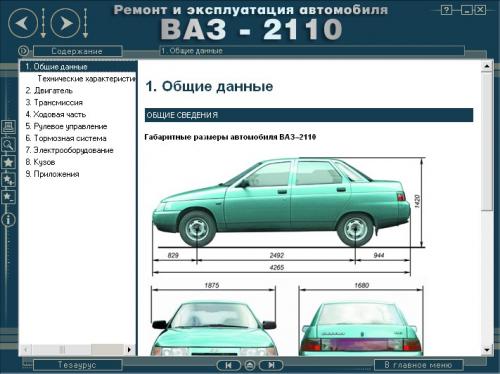Screen dimensions: 500x374
Task: Click the '1. Общие данные' page heading
Action: pos(209,87)
